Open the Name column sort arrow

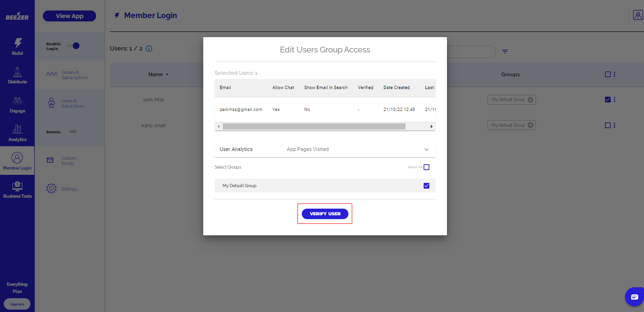[x=167, y=75]
